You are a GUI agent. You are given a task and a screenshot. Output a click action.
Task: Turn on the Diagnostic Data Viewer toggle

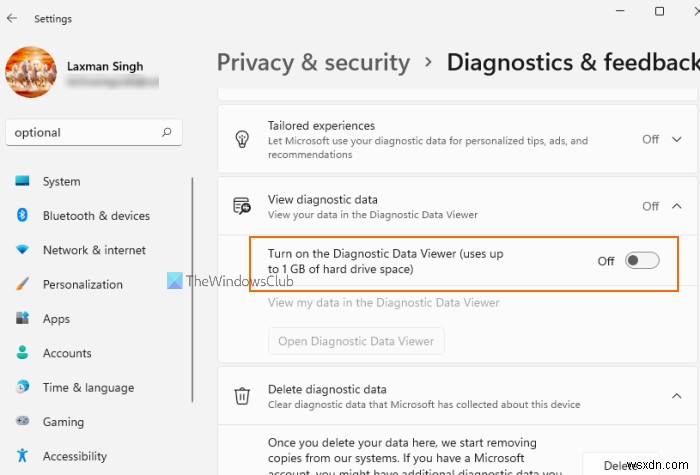click(642, 261)
